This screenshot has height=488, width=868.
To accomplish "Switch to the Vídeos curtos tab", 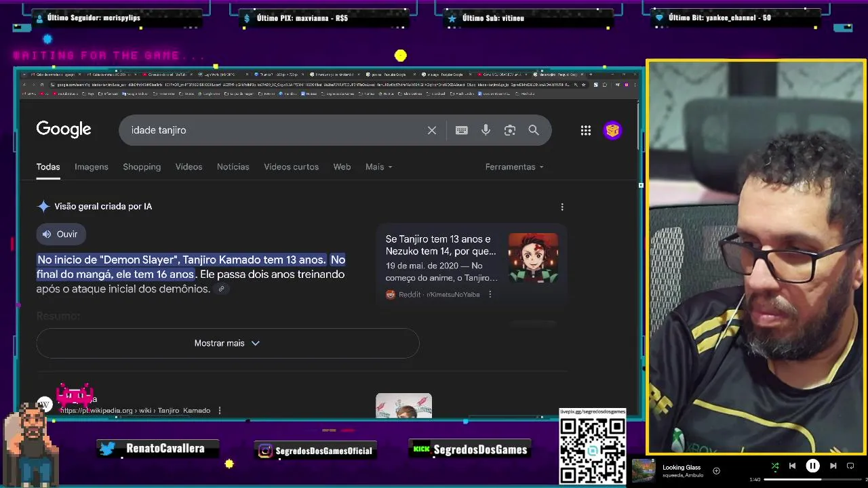I will (291, 167).
